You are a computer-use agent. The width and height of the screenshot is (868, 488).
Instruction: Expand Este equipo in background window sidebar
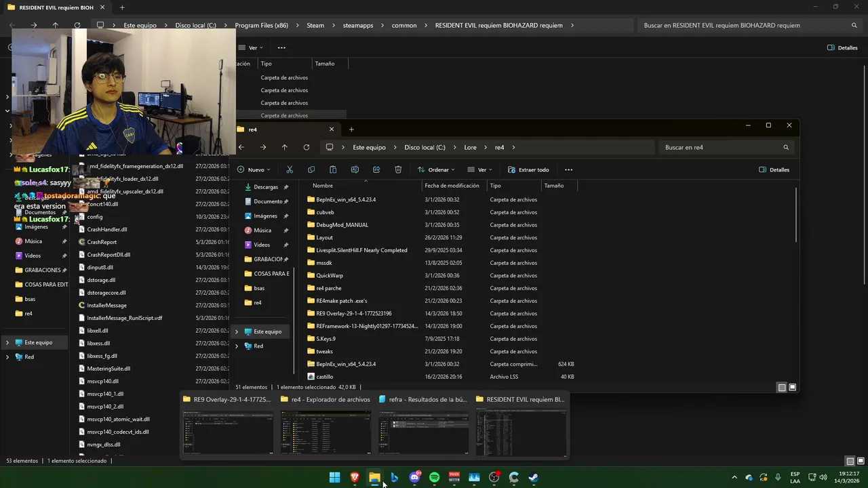pyautogui.click(x=7, y=342)
